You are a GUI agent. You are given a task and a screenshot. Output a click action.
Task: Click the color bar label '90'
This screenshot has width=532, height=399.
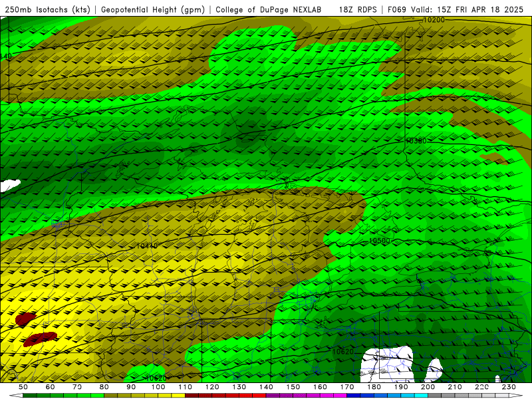click(x=131, y=387)
